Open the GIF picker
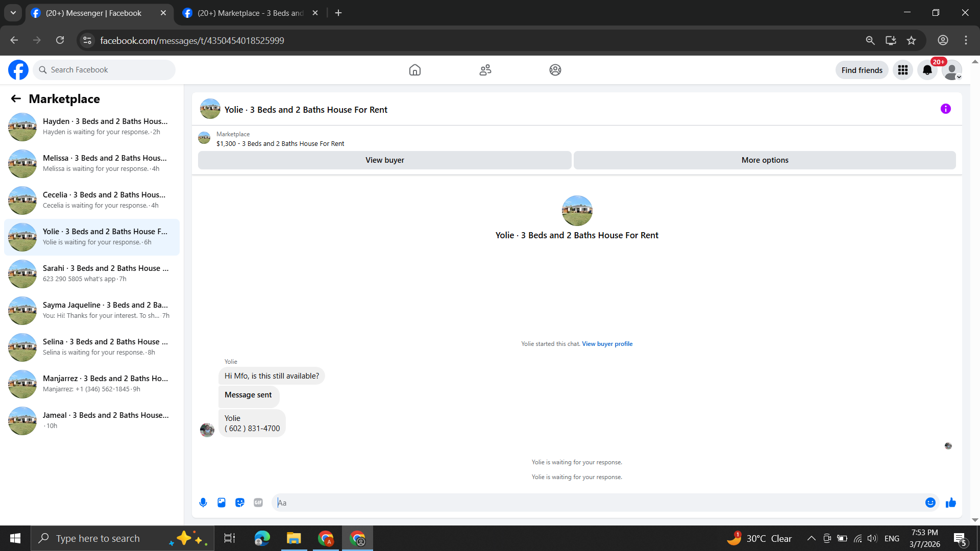 258,503
